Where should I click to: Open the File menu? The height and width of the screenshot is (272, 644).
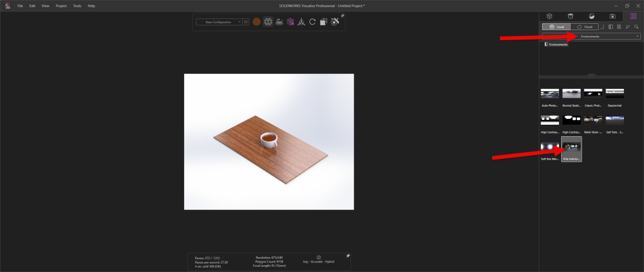click(x=20, y=6)
